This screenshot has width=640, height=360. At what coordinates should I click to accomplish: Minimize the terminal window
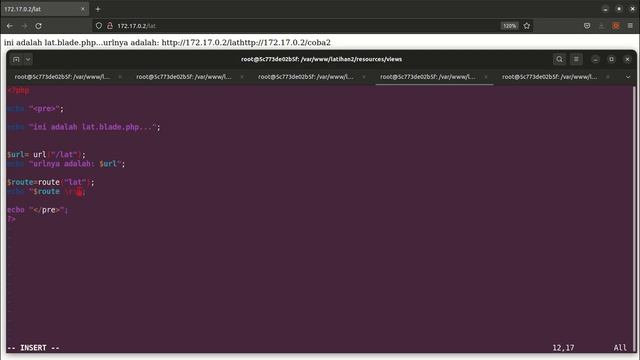click(596, 60)
